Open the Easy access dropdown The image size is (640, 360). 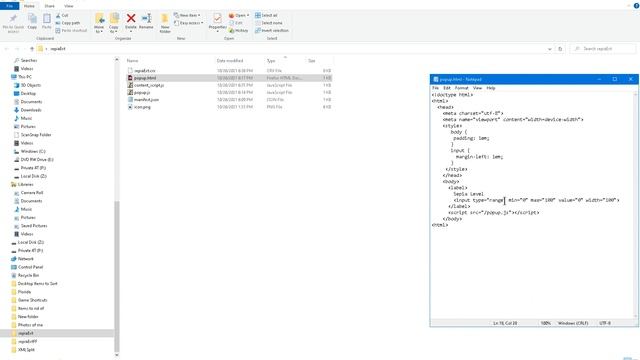click(189, 23)
